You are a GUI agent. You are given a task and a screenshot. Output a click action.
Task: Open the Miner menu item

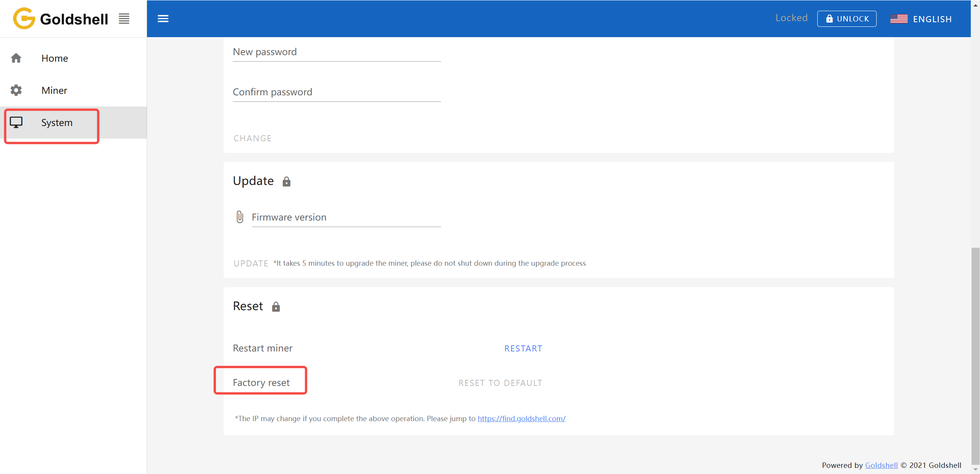click(54, 90)
